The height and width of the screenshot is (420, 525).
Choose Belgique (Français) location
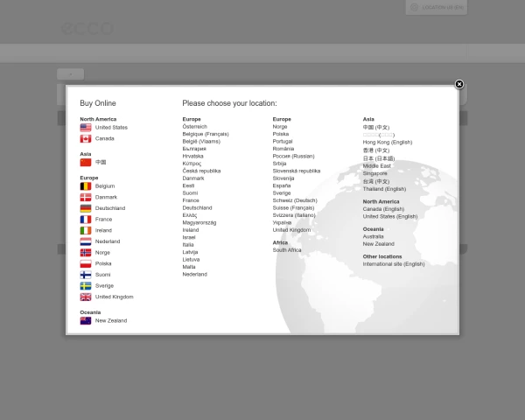[x=206, y=134]
